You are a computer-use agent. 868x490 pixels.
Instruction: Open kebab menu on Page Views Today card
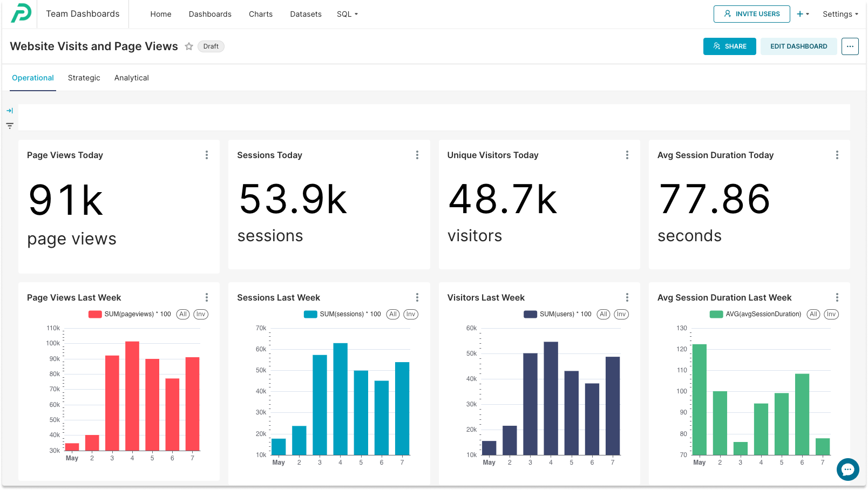tap(207, 155)
